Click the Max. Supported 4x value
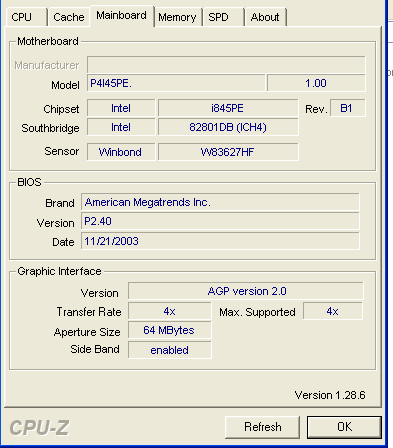The width and height of the screenshot is (393, 448). [x=333, y=311]
